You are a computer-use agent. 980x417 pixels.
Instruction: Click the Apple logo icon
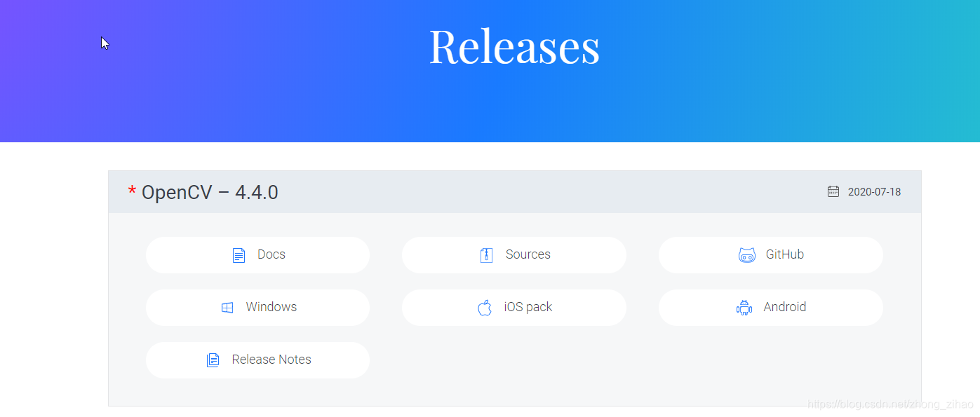tap(485, 308)
